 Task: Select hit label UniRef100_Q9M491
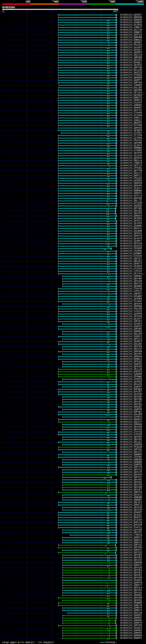point(131,630)
